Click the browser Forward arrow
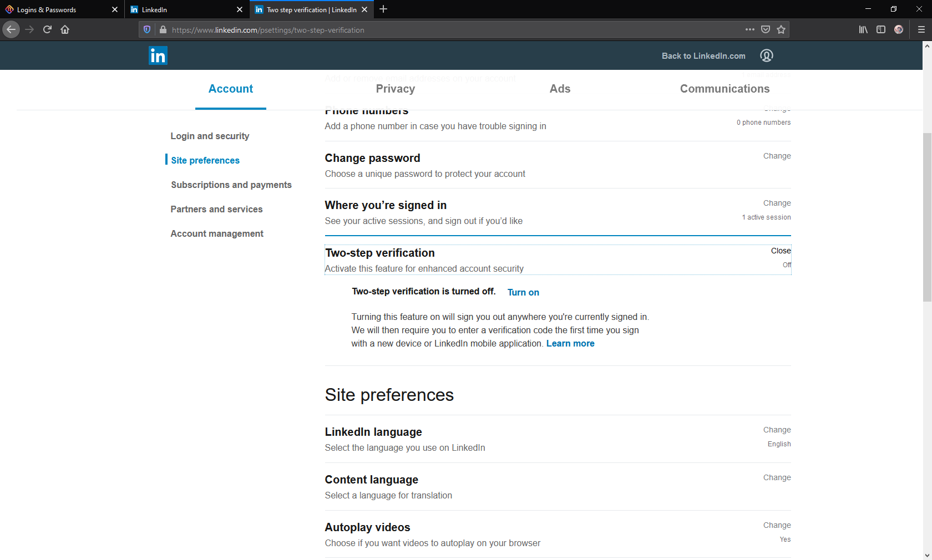 (x=29, y=29)
